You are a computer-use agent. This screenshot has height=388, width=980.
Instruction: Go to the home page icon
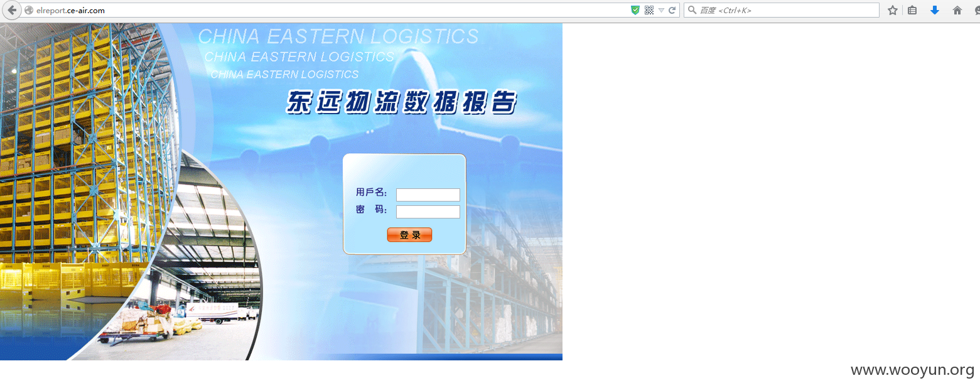(x=957, y=10)
